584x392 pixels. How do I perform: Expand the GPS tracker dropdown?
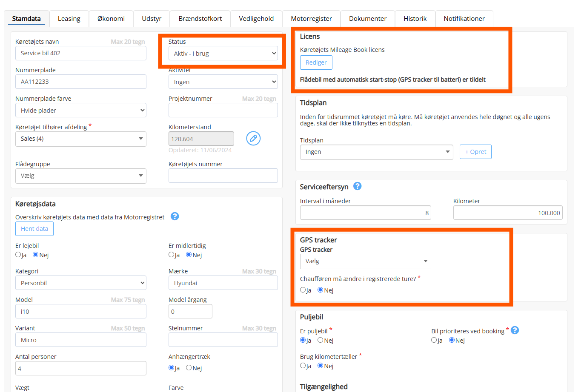coord(365,261)
